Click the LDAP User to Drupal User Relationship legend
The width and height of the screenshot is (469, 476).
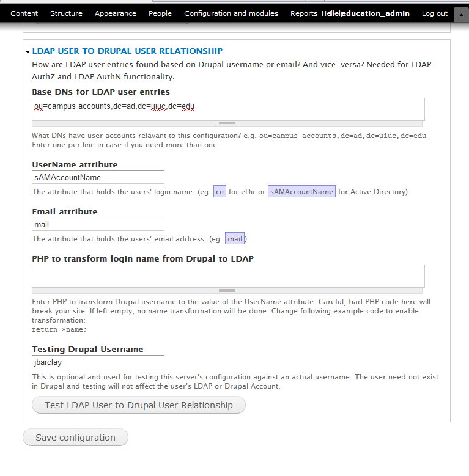[127, 51]
